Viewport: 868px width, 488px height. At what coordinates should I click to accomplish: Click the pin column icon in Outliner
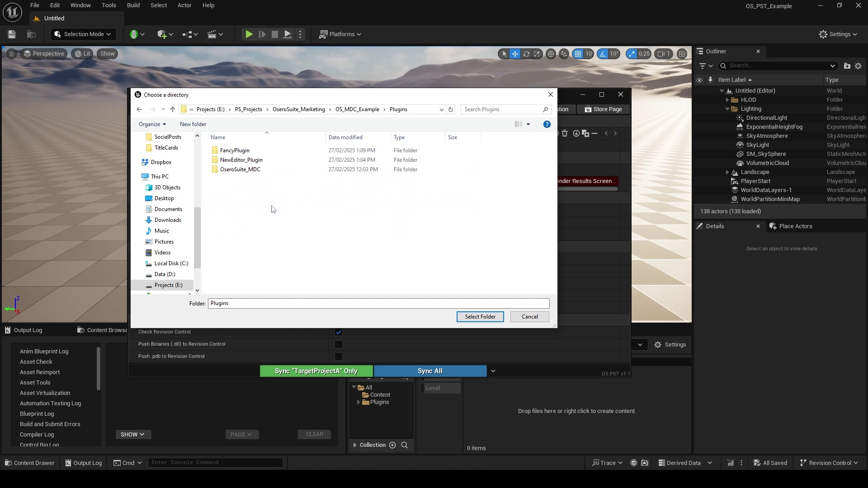(x=710, y=80)
